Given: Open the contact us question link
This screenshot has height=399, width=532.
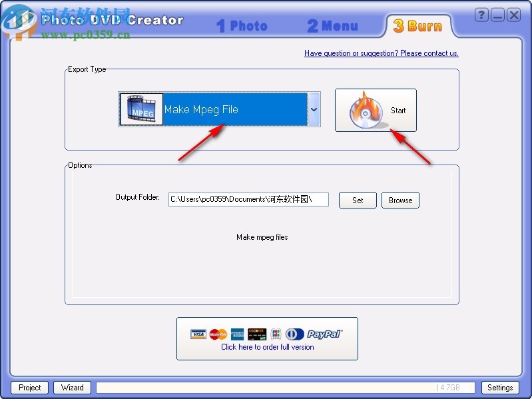Looking at the screenshot, I should [382, 53].
